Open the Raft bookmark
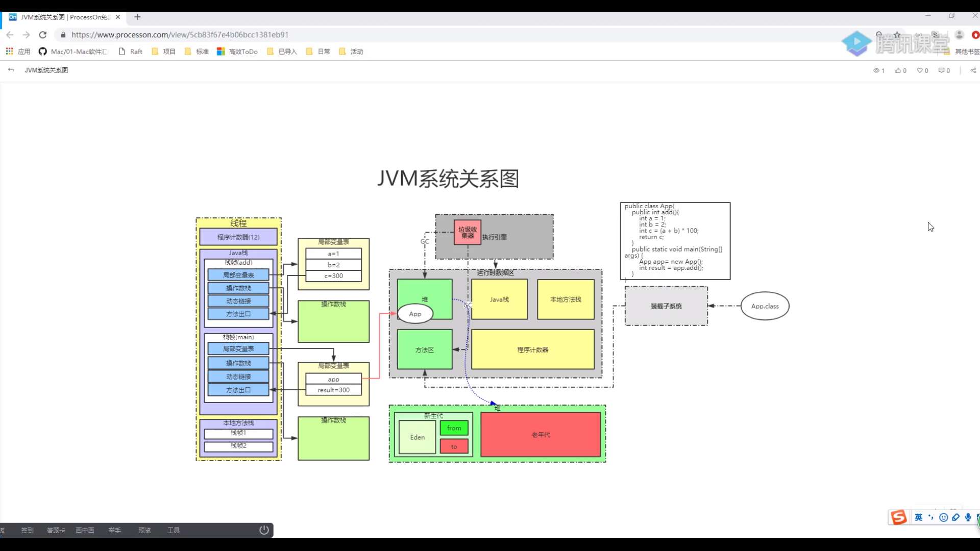 point(131,52)
